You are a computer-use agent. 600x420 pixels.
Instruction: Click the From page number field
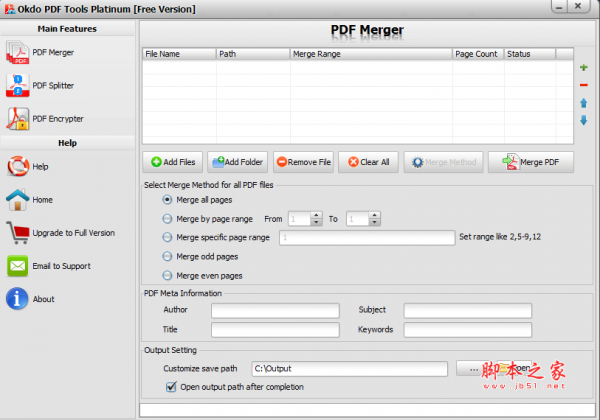click(299, 219)
